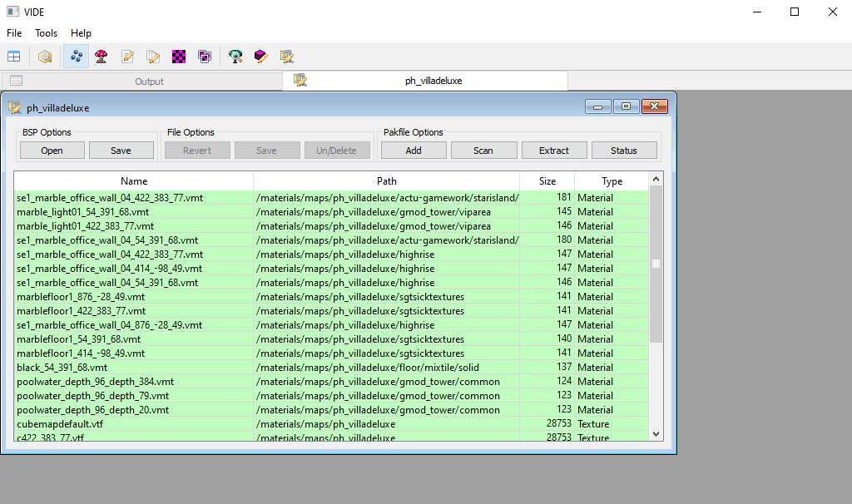Close the ph_villadeluxe subwindow with red X
The image size is (852, 504).
(654, 106)
